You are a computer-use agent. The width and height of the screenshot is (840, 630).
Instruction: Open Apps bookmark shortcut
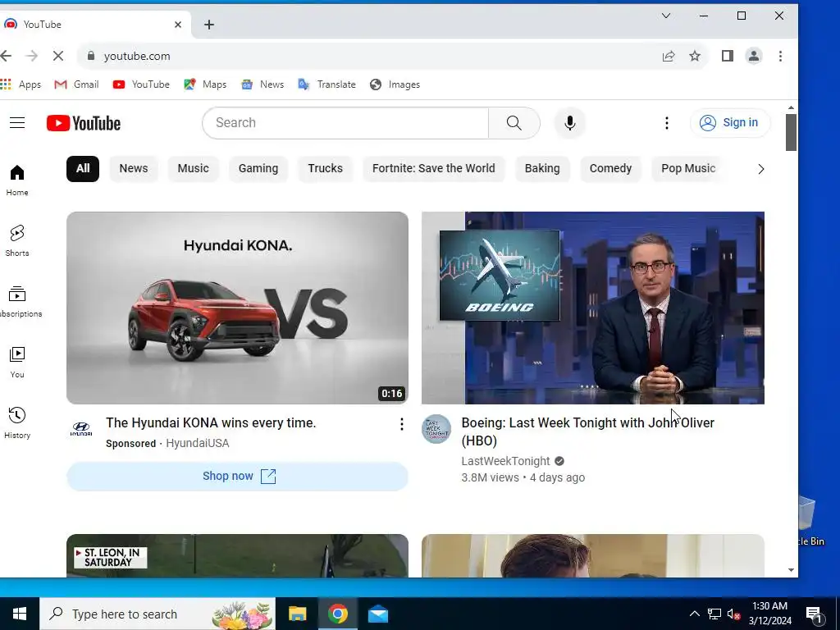tap(21, 84)
